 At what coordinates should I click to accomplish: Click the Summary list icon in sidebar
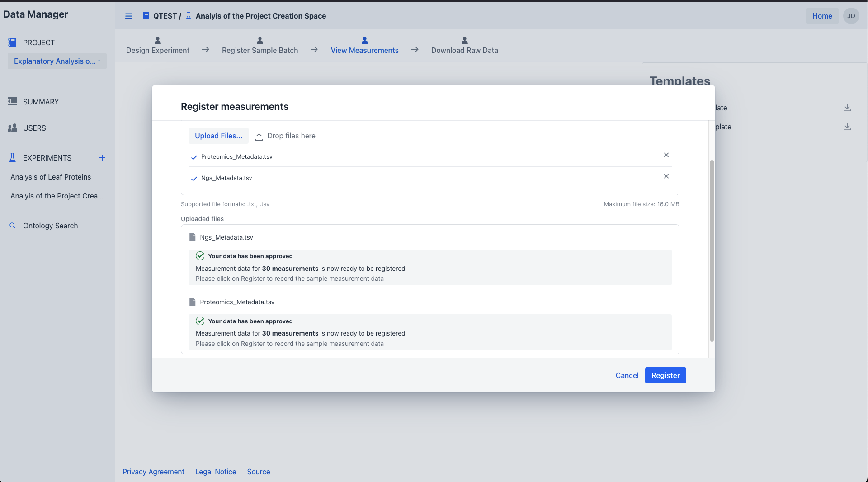coord(12,102)
